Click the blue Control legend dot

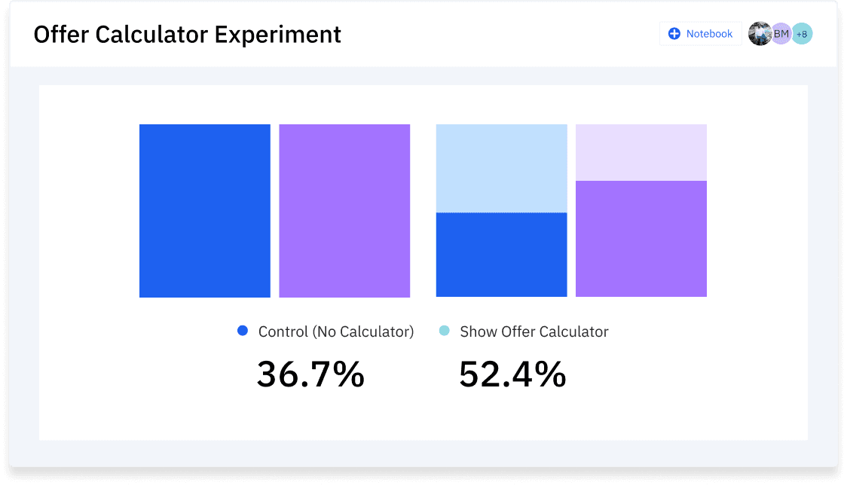(243, 331)
